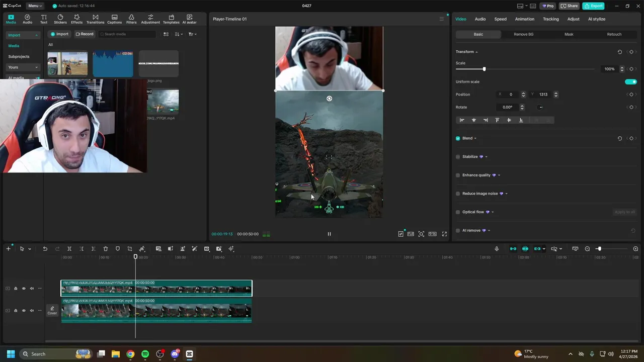644x362 pixels.
Task: Click the Position Y value field
Action: pyautogui.click(x=543, y=95)
